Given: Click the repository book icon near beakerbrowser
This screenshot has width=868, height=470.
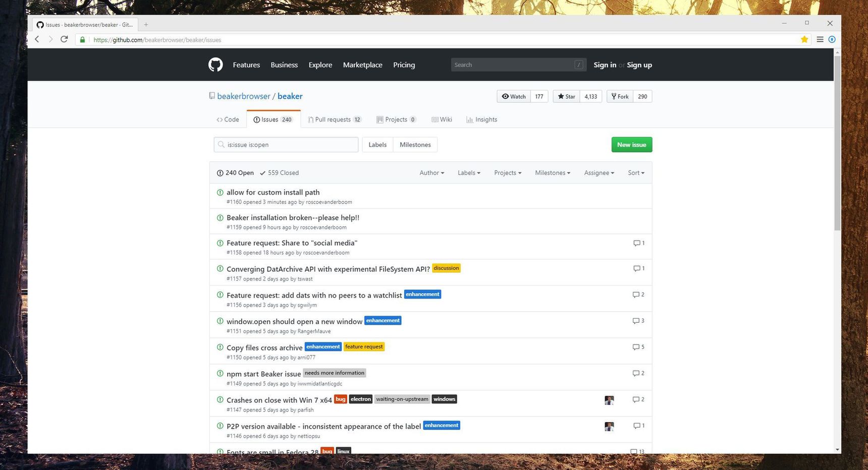Looking at the screenshot, I should pos(212,96).
